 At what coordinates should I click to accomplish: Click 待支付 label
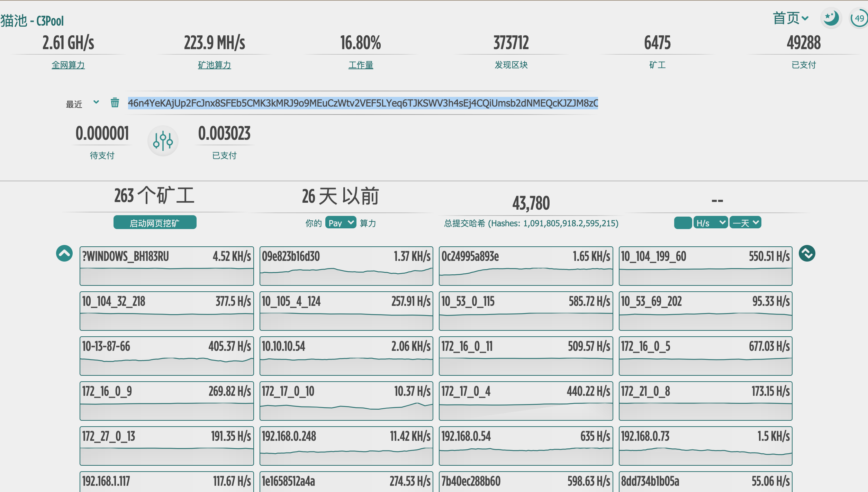coord(102,155)
